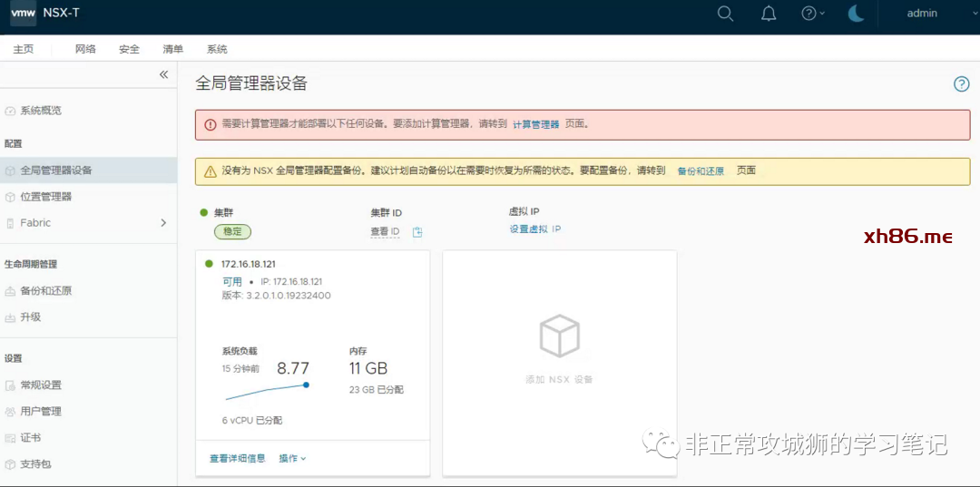980x487 pixels.
Task: Switch to the 安全 tab
Action: 129,49
